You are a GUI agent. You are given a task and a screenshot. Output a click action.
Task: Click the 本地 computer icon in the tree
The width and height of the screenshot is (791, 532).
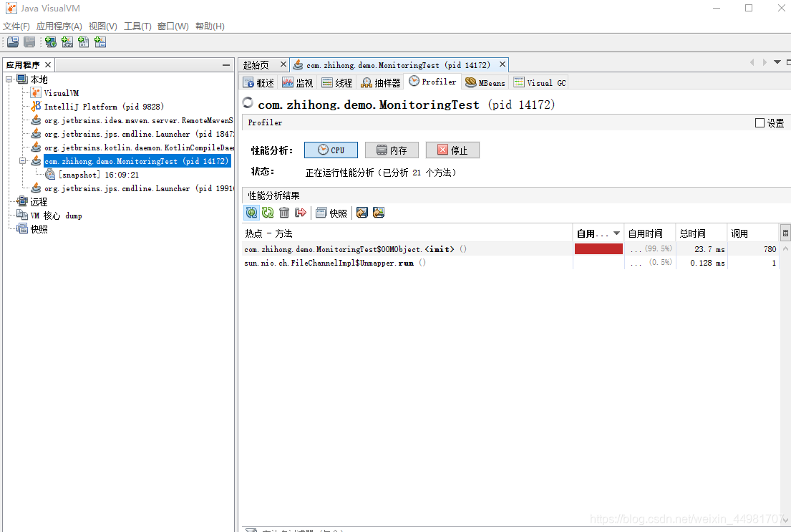click(x=21, y=79)
